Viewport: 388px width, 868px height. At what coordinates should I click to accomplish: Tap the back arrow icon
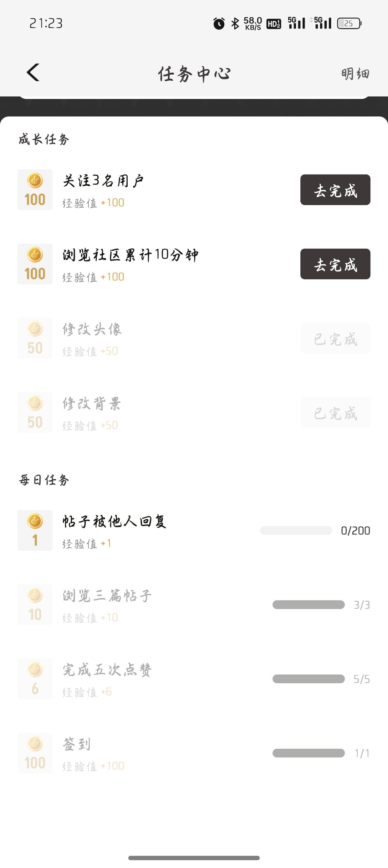33,72
